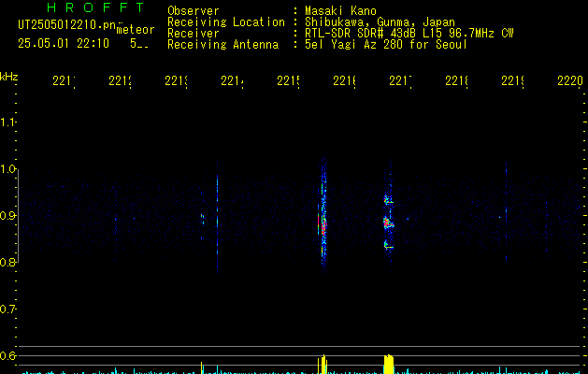The height and width of the screenshot is (374, 588).
Task: Click the 0.9 kHz frequency axis label
Action: coord(7,216)
